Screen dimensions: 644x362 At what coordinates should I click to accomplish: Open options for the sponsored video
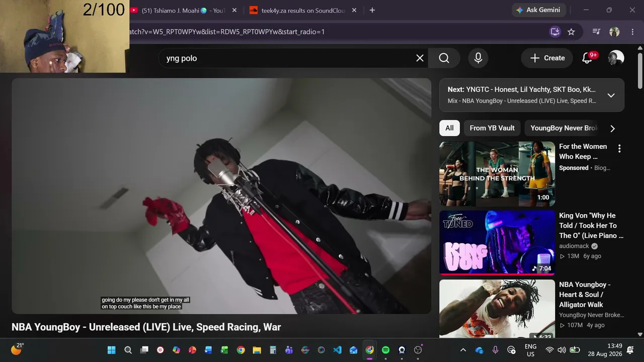click(619, 148)
